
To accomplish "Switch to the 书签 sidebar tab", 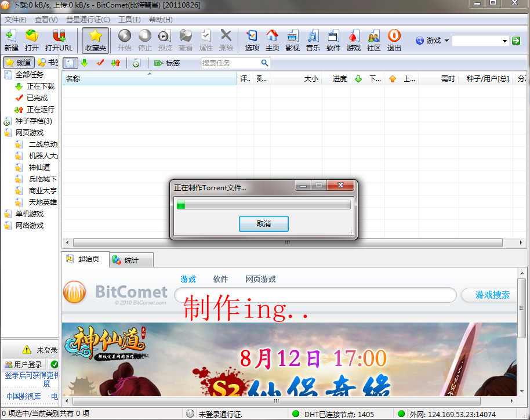I will (x=48, y=62).
